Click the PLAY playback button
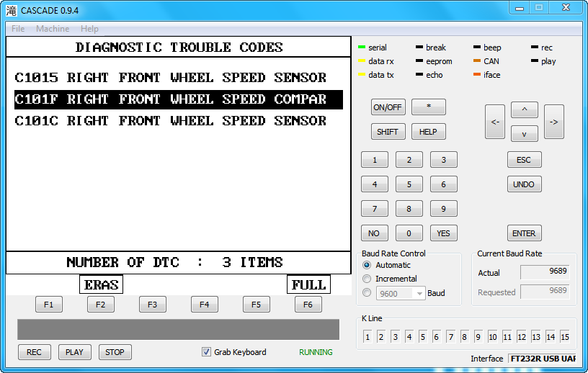588x373 pixels. (75, 352)
